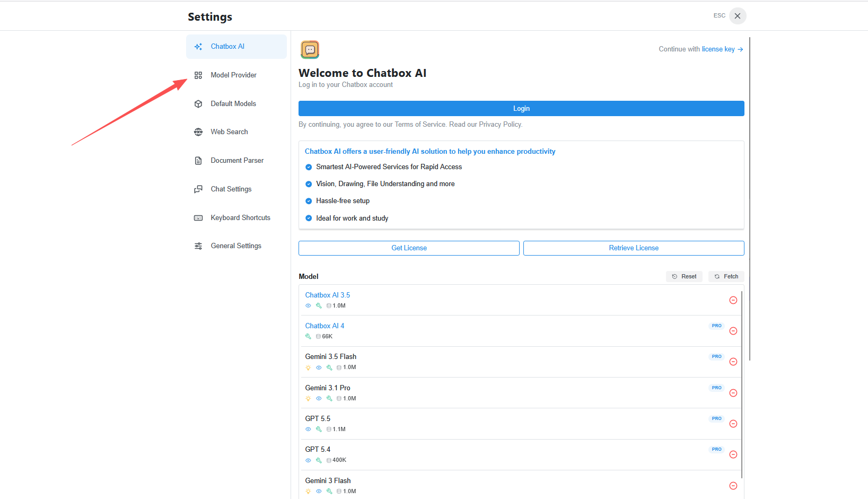Click the tool-use icon under Chatbox AI 4
Image resolution: width=868 pixels, height=499 pixels.
[x=308, y=337]
